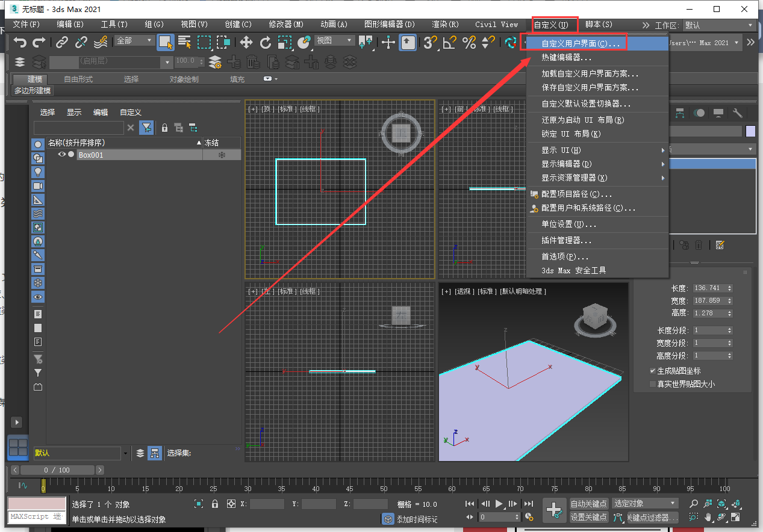The height and width of the screenshot is (532, 763).
Task: Choose 首选项 menu entry
Action: click(597, 256)
